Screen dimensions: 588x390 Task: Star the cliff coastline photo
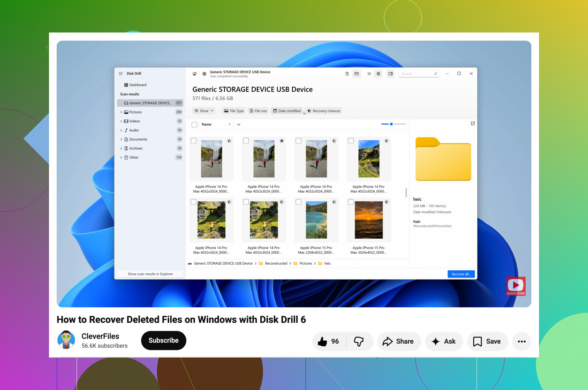(x=387, y=141)
